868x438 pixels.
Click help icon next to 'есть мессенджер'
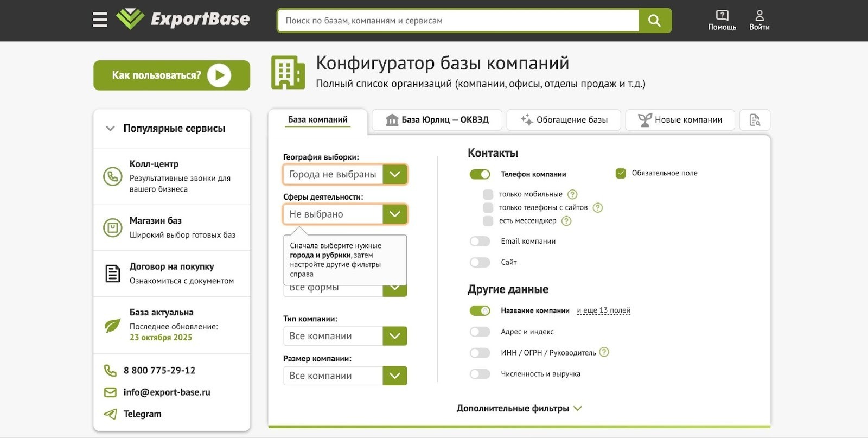(x=566, y=221)
